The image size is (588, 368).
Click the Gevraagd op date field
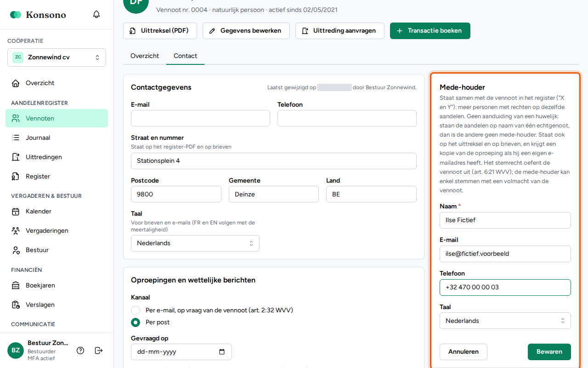pyautogui.click(x=181, y=352)
